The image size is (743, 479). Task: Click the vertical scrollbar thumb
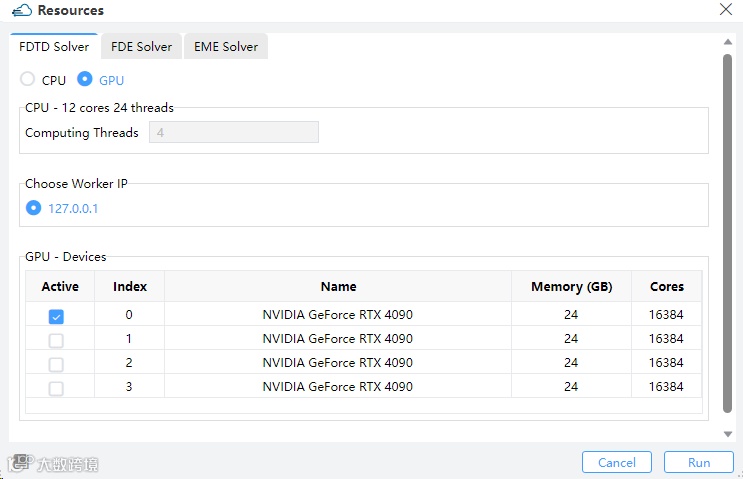[728, 230]
